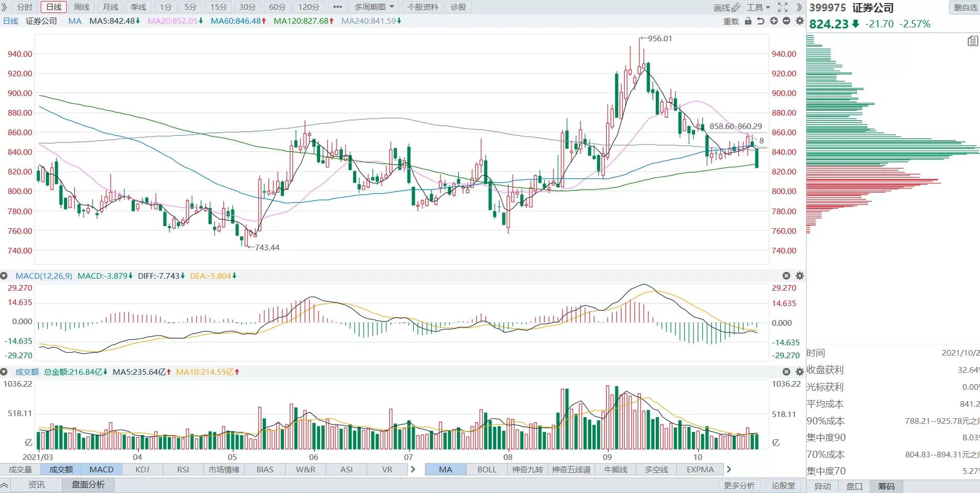Switch to the 筹码 tab
This screenshot has width=980, height=493.
pos(886,486)
